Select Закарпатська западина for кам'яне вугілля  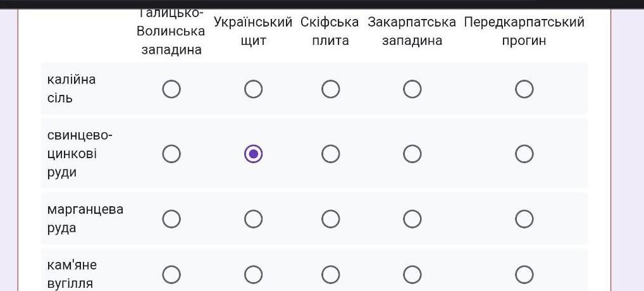(412, 275)
